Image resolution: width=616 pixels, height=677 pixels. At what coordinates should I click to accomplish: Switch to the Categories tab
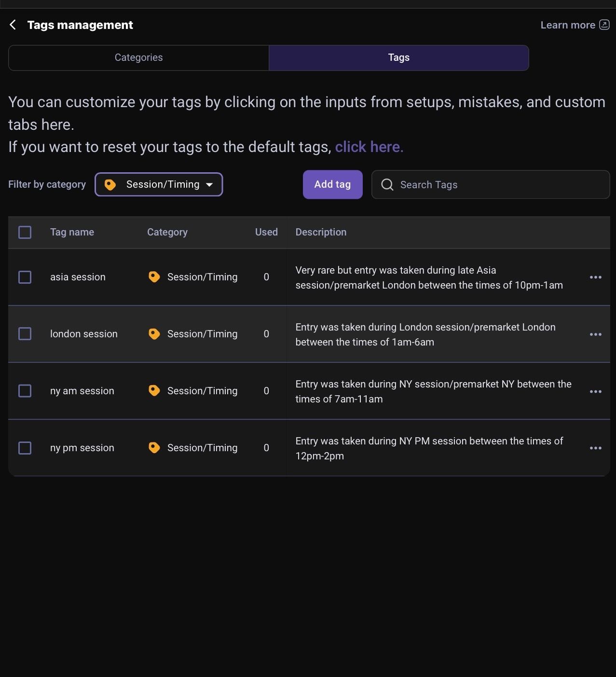[139, 57]
